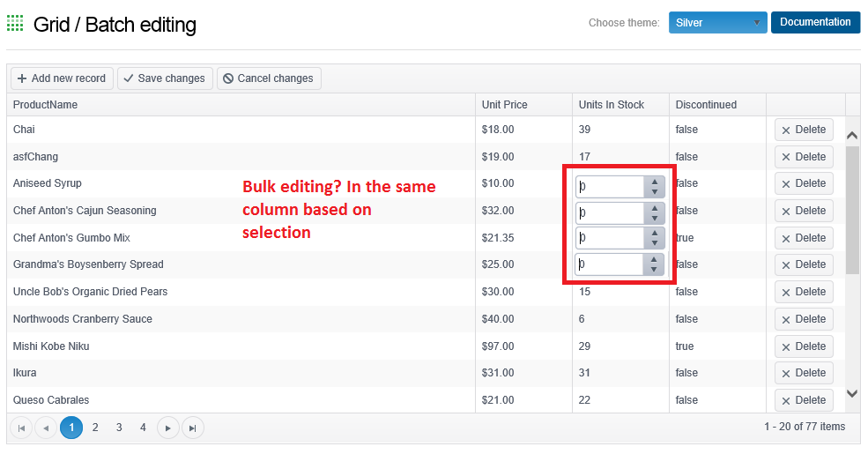This screenshot has height=454, width=868.
Task: Open the Silver theme dropdown
Action: point(717,23)
